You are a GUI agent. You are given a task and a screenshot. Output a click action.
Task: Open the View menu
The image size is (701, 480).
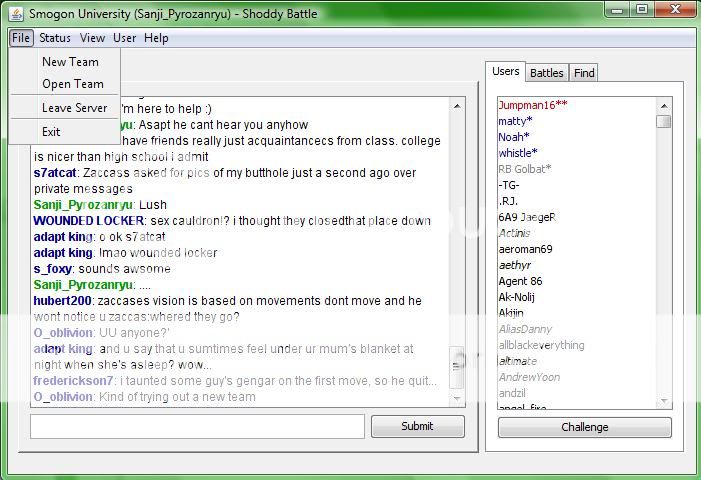tap(92, 38)
